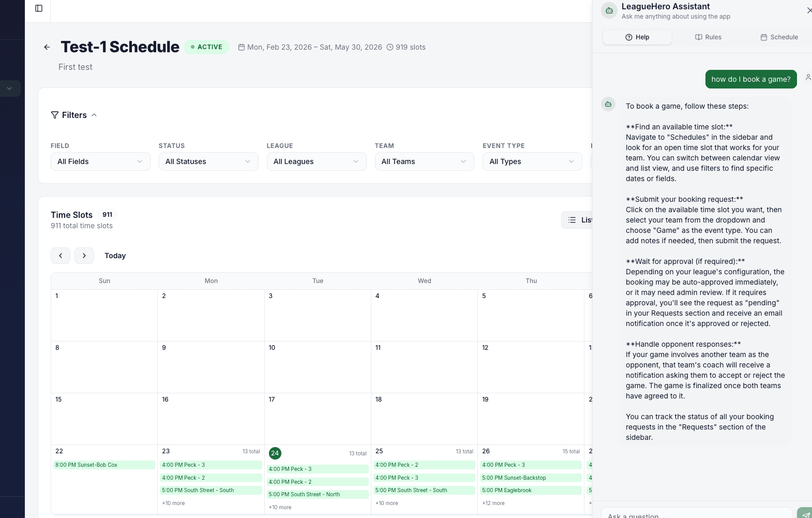This screenshot has height=518, width=812.
Task: Select the highlighted date 24 in calendar
Action: click(x=275, y=453)
